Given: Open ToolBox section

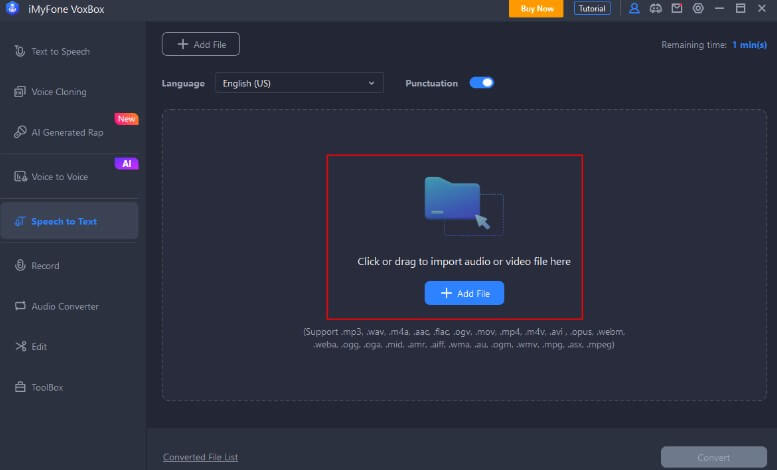Looking at the screenshot, I should coord(69,387).
